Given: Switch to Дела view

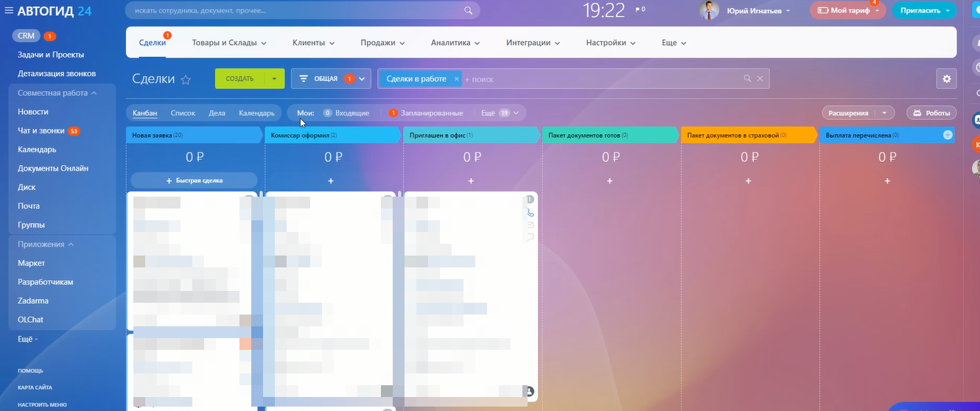Looking at the screenshot, I should (x=217, y=113).
